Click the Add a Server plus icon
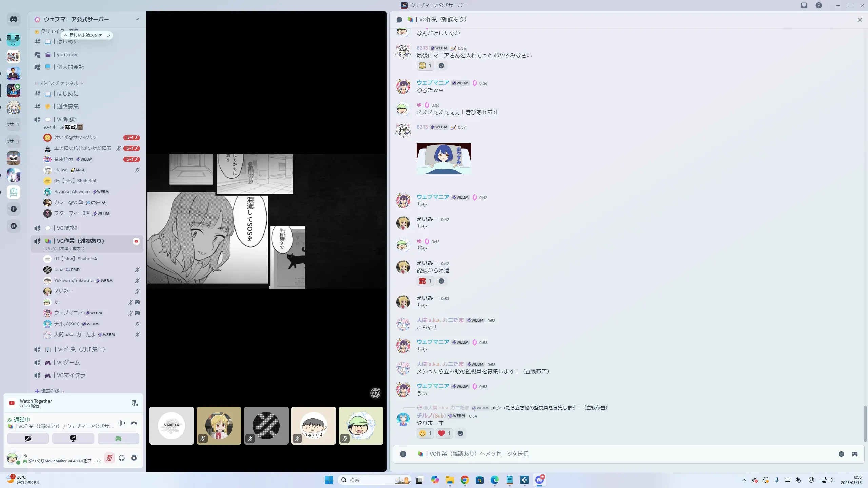 14,209
